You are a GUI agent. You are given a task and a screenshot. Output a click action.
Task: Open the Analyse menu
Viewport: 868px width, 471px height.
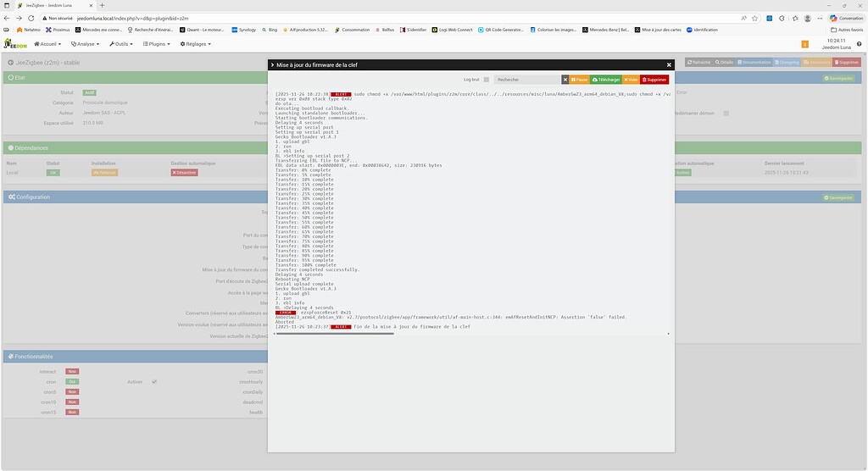(x=86, y=44)
